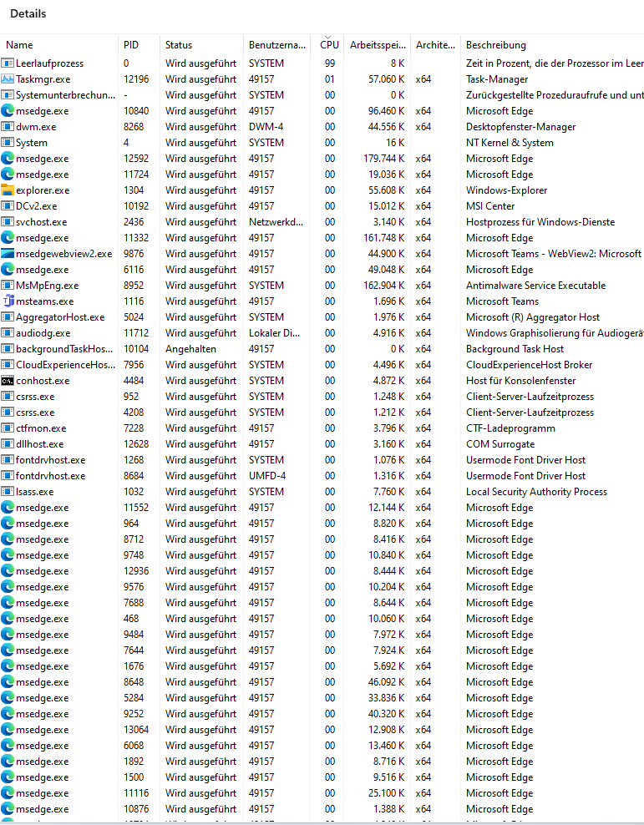This screenshot has width=644, height=825.
Task: Click the AggregatorHost.exe process icon
Action: click(x=8, y=316)
